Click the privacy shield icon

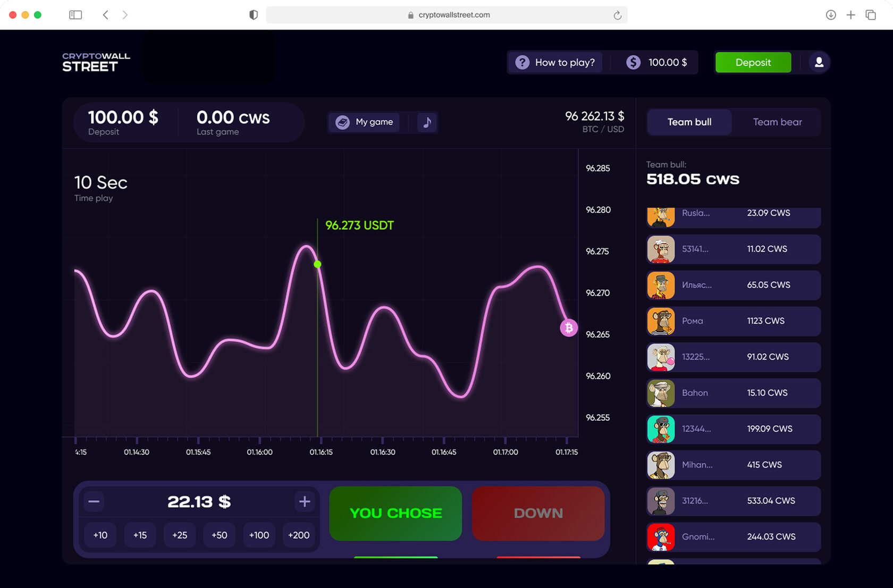point(254,15)
